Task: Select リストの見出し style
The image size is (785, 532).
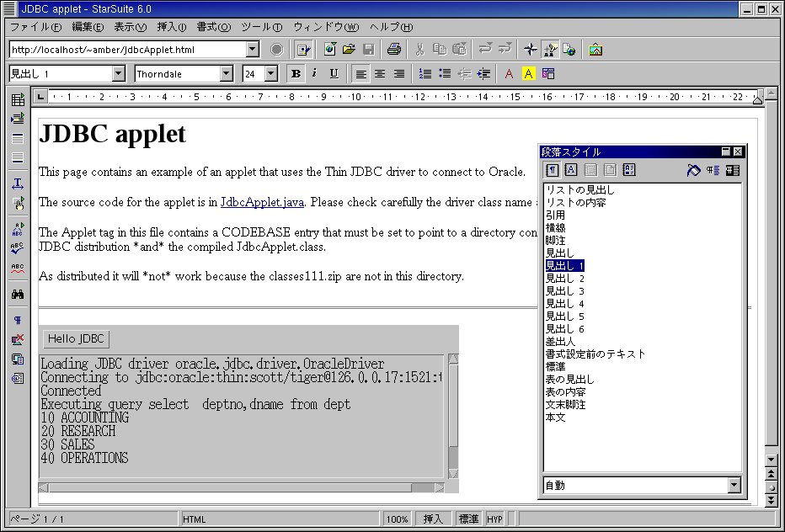Action: coord(579,190)
